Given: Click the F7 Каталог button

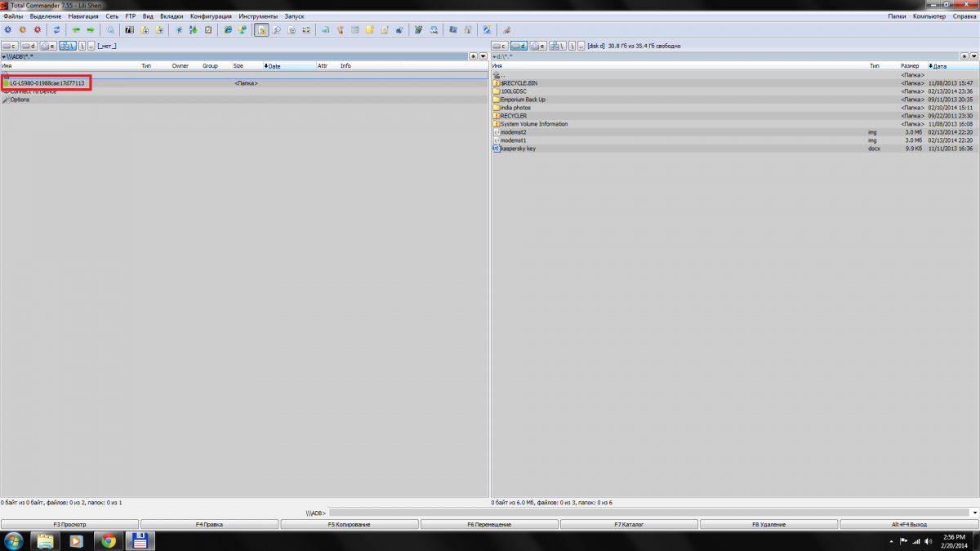Looking at the screenshot, I should [x=630, y=524].
